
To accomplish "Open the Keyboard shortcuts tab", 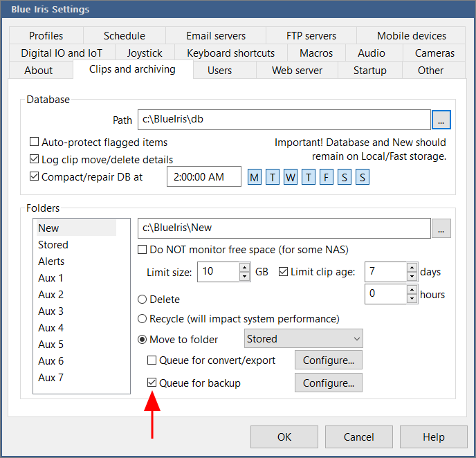I will click(230, 53).
